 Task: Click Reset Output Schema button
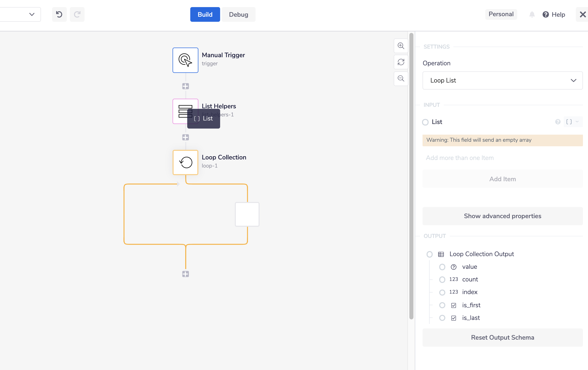click(x=502, y=338)
